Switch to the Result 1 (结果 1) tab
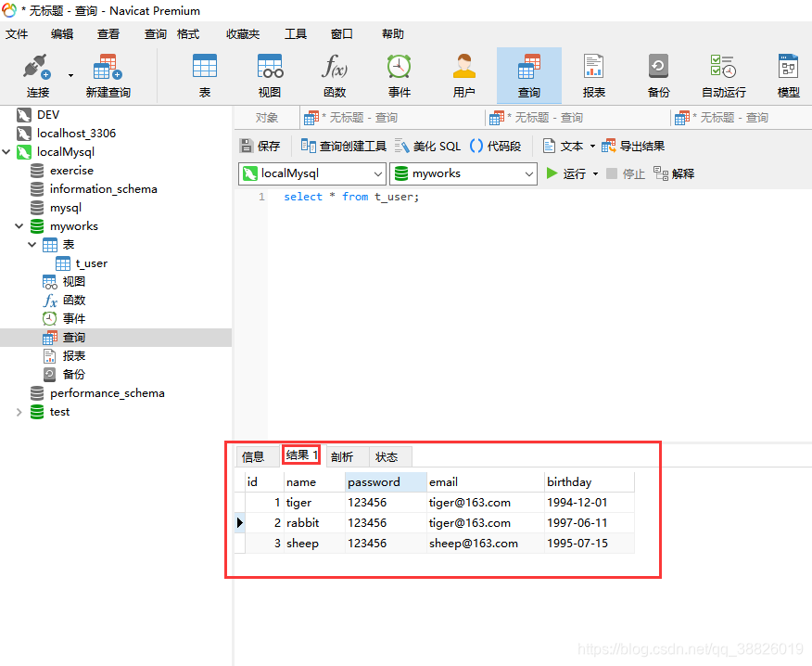Screen dimensions: 812x666 (301, 455)
